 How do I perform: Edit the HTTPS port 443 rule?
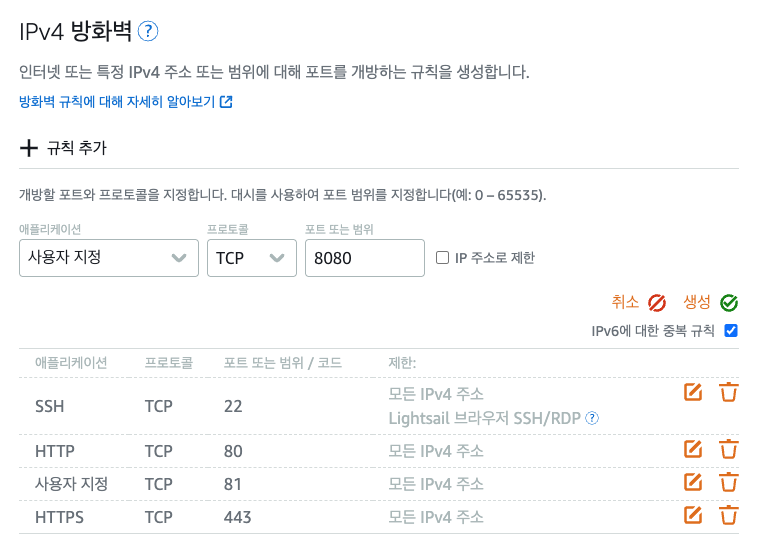tap(693, 515)
